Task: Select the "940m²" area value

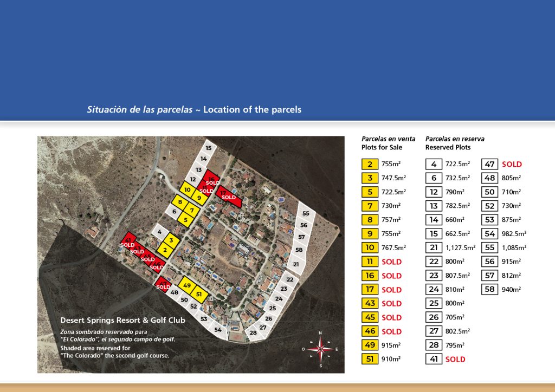Action: [x=511, y=289]
